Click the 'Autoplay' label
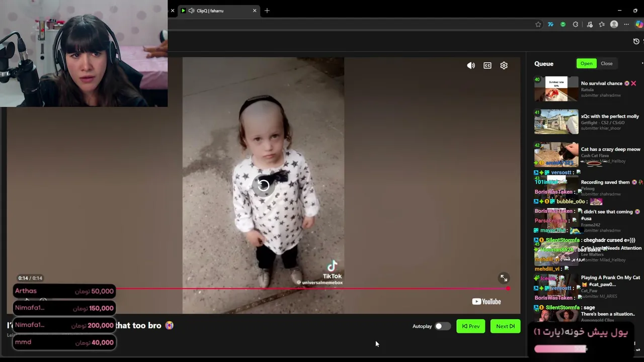Image resolution: width=644 pixels, height=362 pixels. pyautogui.click(x=422, y=326)
